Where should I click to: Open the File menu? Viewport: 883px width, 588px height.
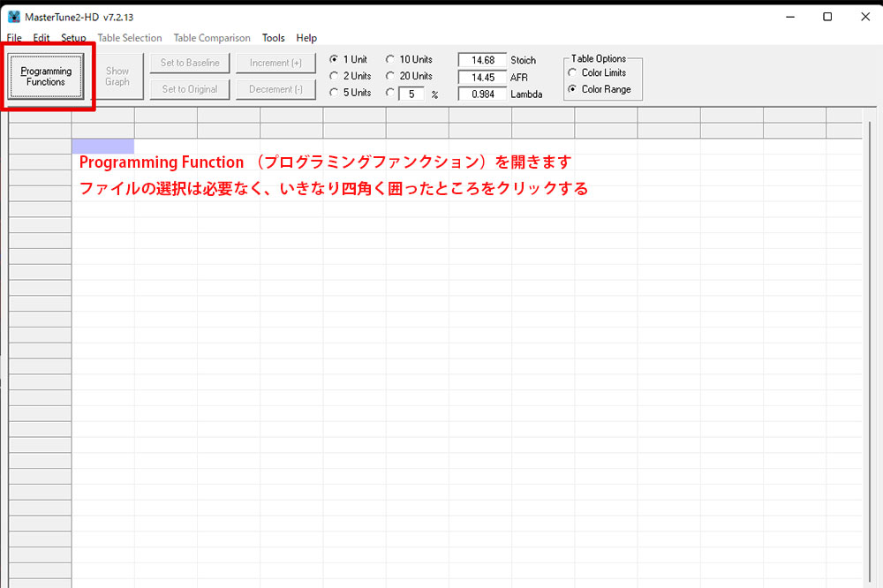tap(14, 38)
